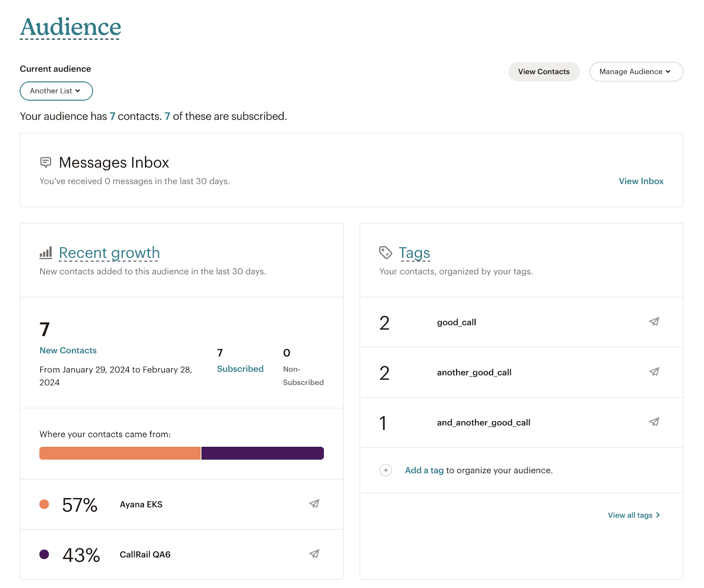Open the Subscribed contacts link
This screenshot has width=704, height=588.
tap(240, 369)
